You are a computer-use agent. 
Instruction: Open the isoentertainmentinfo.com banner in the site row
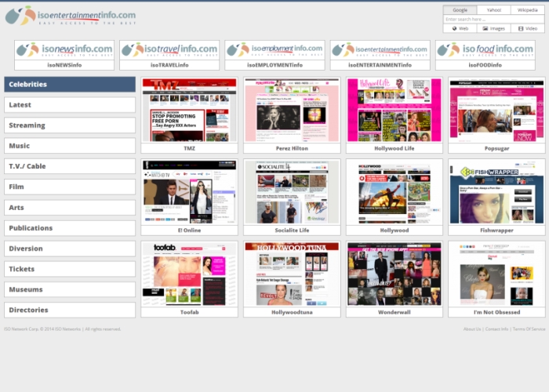click(380, 50)
